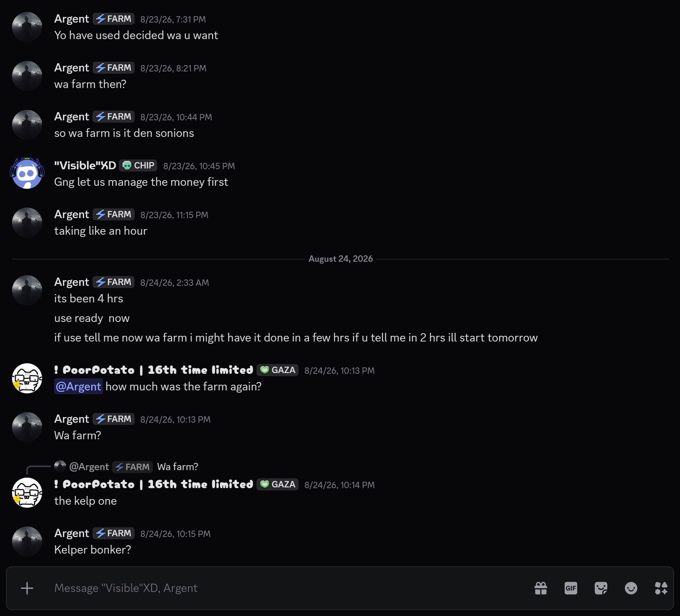Screen dimensions: 680x616
Task: Click the GAZA tag beside the 10:13 PM message
Action: coord(278,370)
